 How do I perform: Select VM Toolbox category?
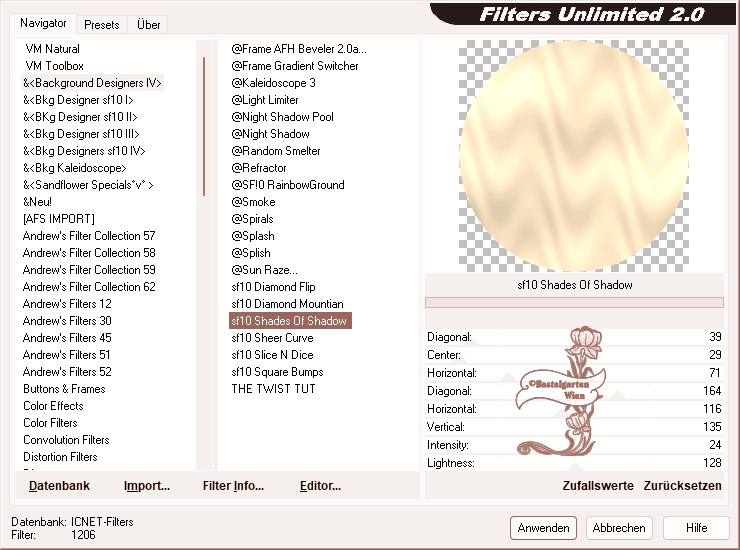(55, 66)
